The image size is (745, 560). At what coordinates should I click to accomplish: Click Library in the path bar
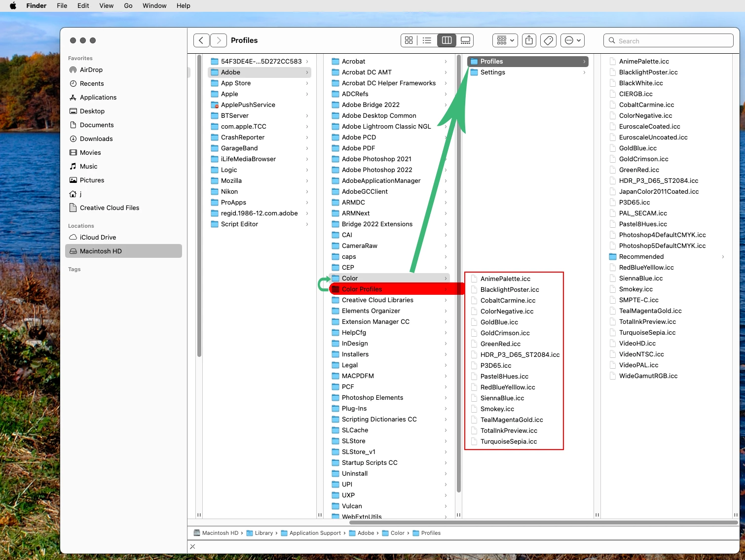[260, 533]
